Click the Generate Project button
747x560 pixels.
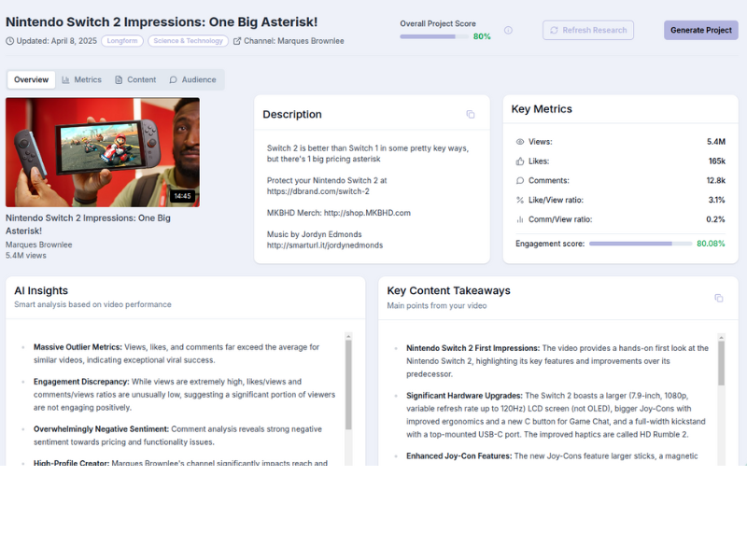[x=701, y=30]
